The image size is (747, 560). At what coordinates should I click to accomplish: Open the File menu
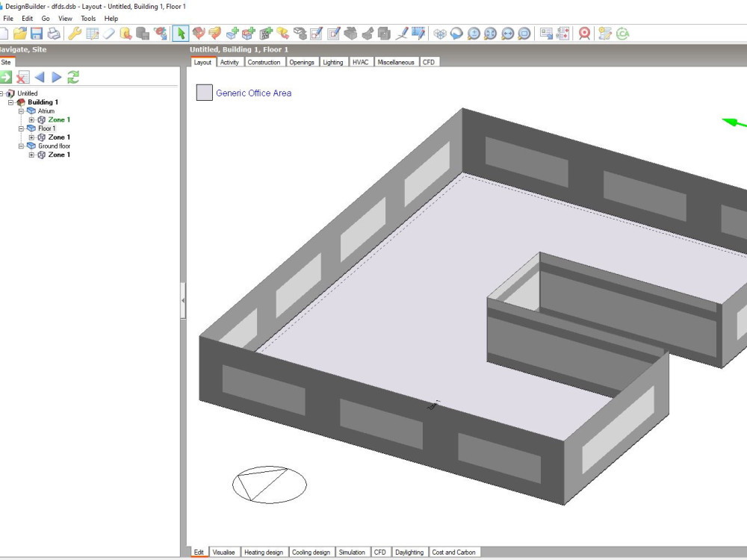click(x=8, y=19)
